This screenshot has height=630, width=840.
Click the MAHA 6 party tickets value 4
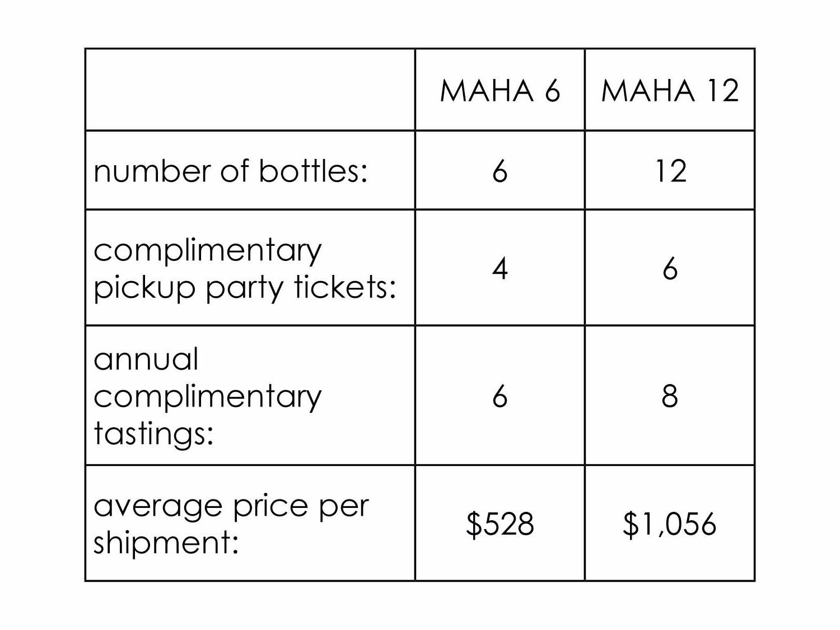[x=500, y=269]
